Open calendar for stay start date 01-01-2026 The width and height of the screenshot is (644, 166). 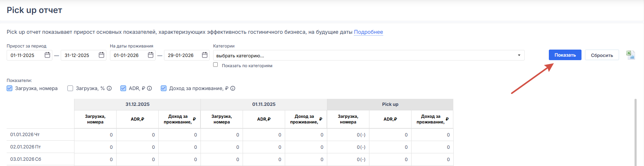[x=151, y=55]
